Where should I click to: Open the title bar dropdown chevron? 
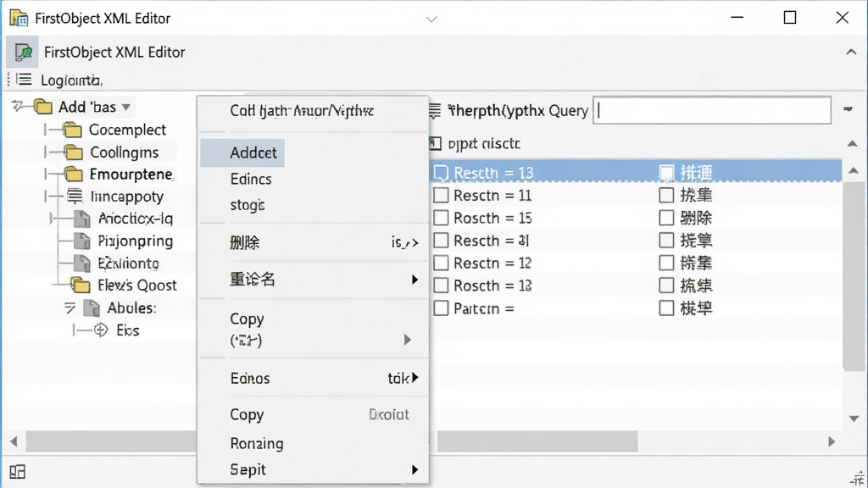431,19
